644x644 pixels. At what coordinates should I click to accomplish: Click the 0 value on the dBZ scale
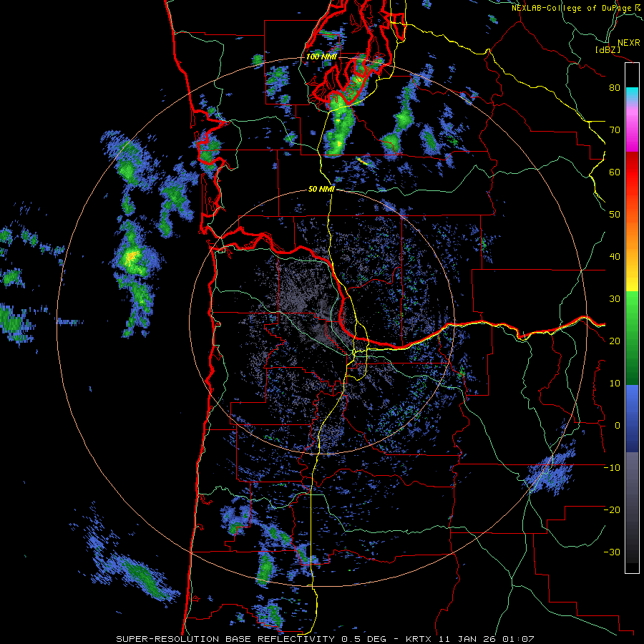[618, 426]
